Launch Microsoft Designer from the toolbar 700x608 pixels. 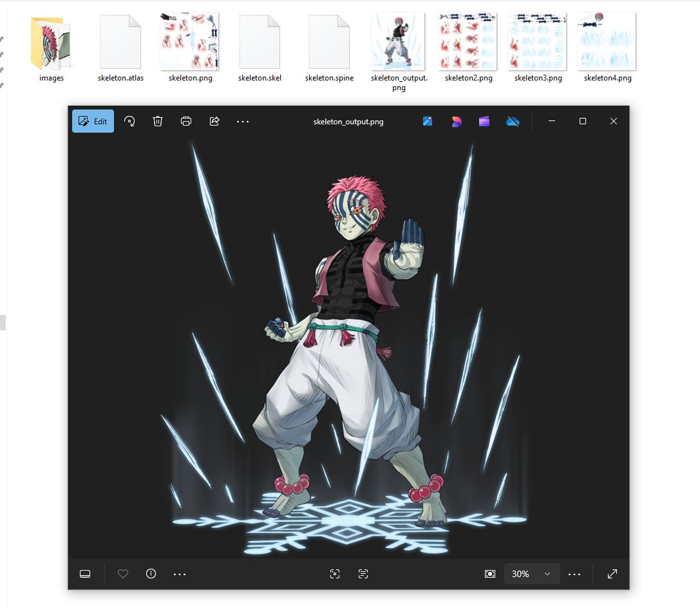[x=457, y=121]
